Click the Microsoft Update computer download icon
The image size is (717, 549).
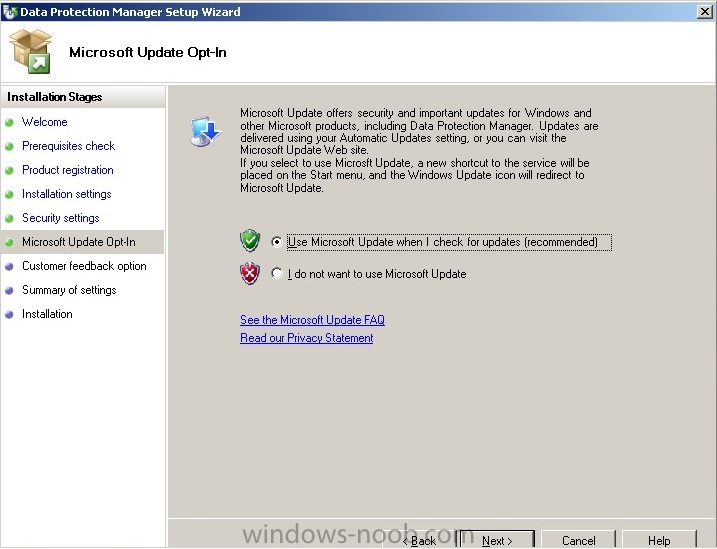coord(205,132)
